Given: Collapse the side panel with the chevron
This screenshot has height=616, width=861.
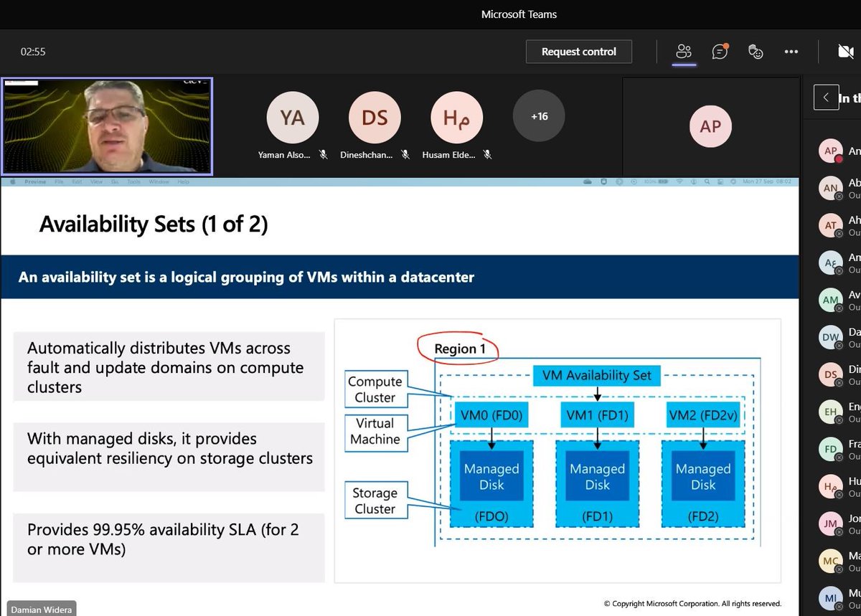Looking at the screenshot, I should coord(826,97).
